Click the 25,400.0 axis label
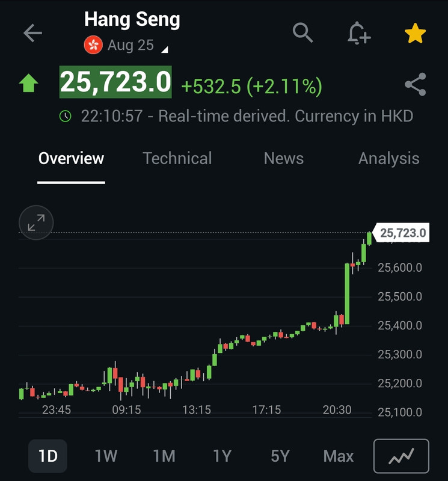Image resolution: width=448 pixels, height=481 pixels. coord(400,325)
